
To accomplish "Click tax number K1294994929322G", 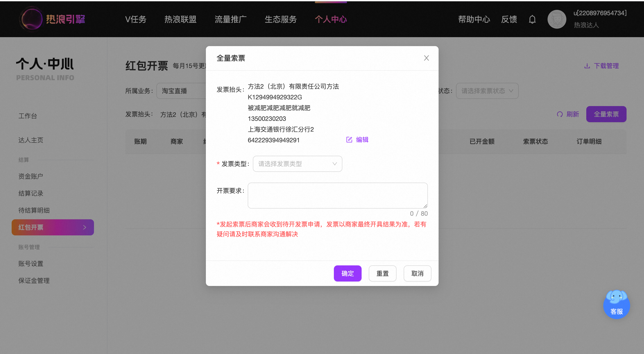I will tap(275, 97).
